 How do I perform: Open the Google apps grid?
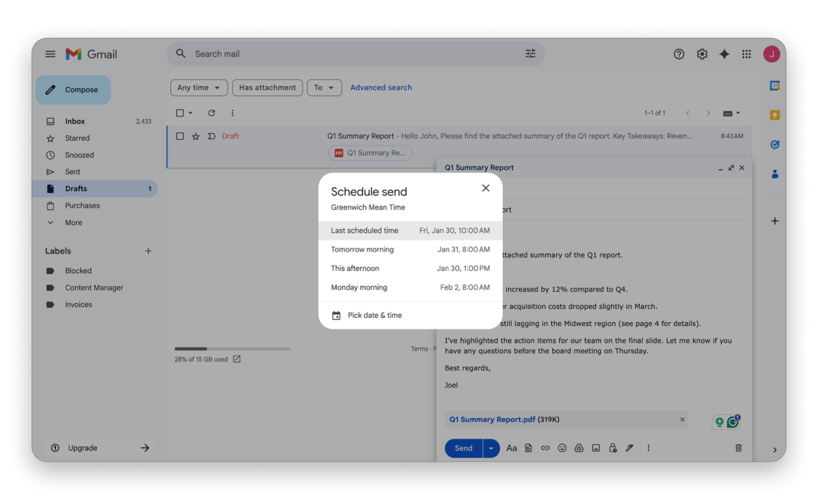746,54
